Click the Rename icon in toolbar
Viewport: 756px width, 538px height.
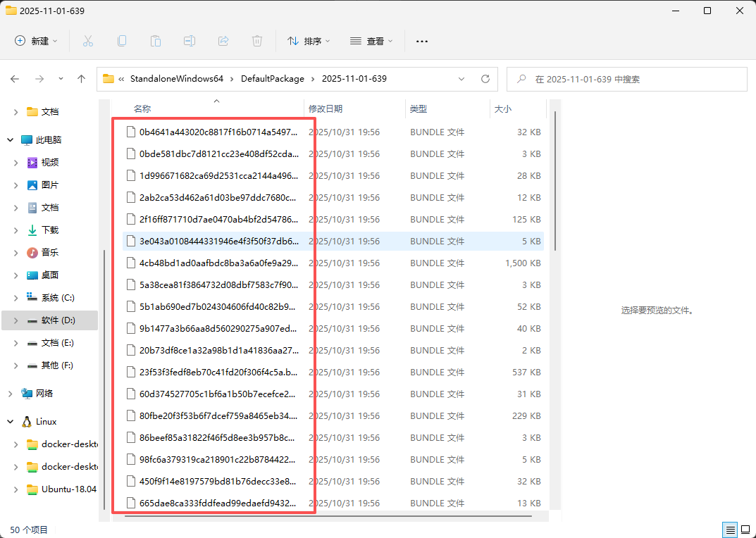point(190,41)
